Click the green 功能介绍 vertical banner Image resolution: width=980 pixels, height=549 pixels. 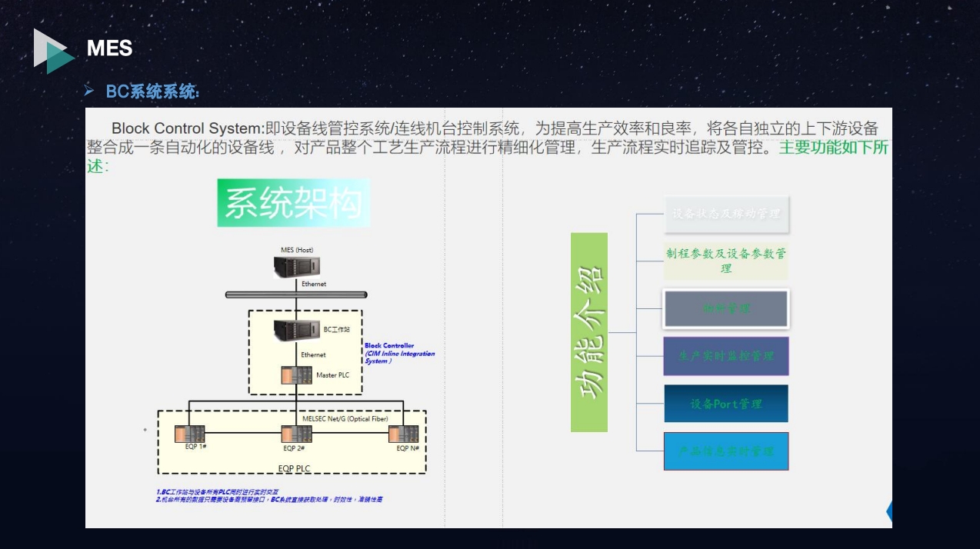589,332
